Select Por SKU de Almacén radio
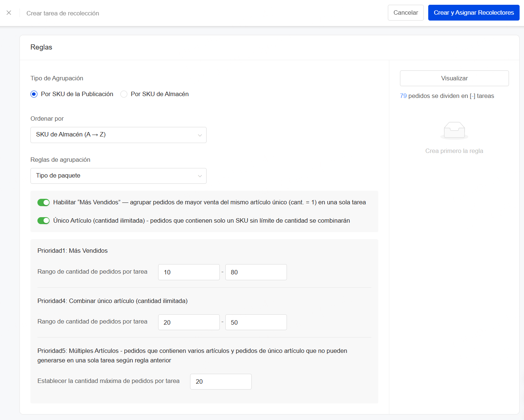 click(x=124, y=94)
